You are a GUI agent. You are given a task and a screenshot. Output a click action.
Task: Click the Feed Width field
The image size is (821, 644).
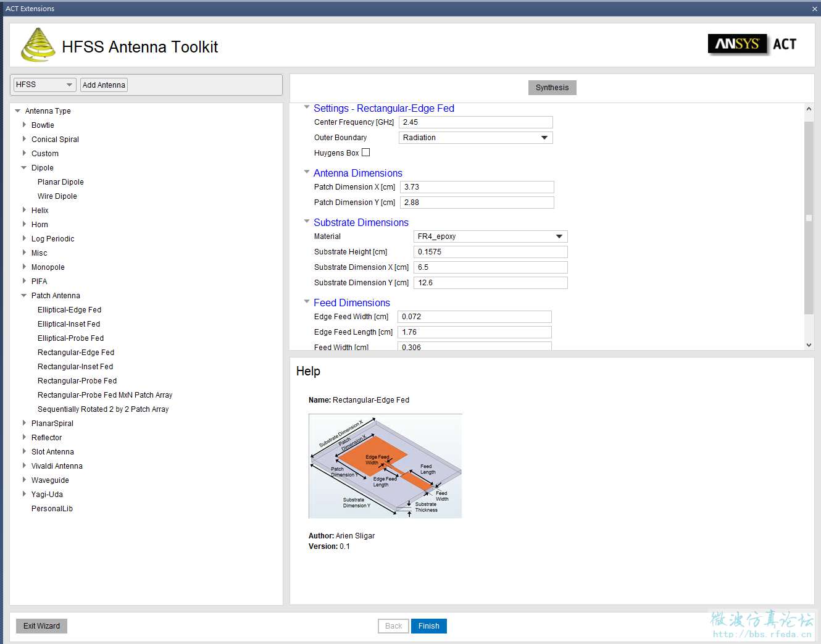click(474, 346)
